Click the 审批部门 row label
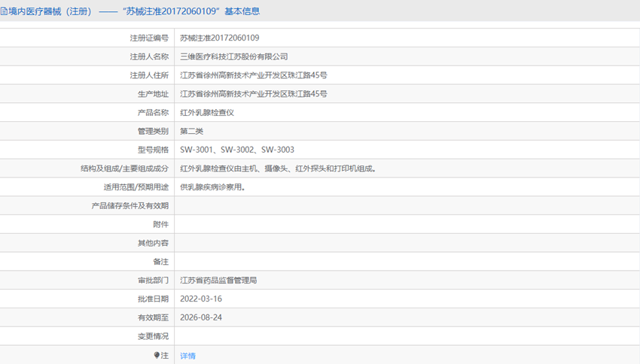Image resolution: width=640 pixels, height=364 pixels. pos(153,280)
